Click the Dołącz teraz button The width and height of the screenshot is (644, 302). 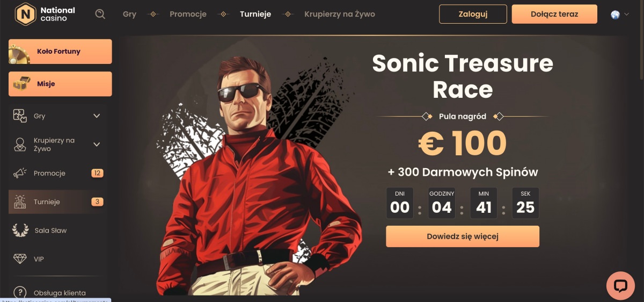(x=554, y=14)
